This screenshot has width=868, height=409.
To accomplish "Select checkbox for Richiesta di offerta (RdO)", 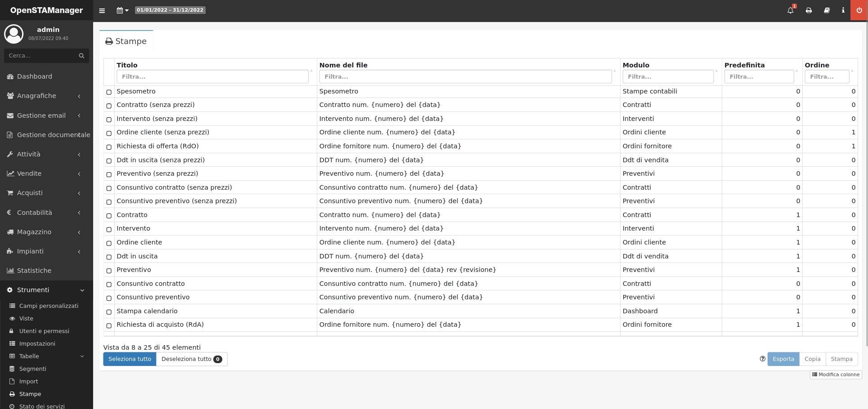I will point(109,147).
